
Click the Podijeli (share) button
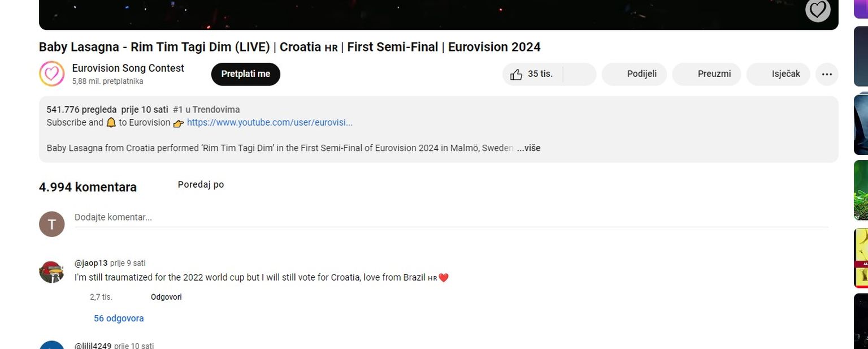tap(635, 74)
